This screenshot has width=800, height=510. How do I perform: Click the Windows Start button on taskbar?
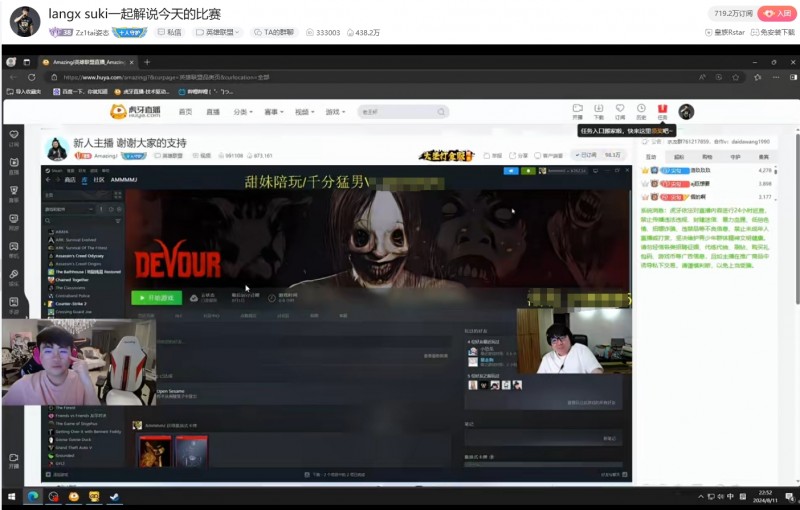click(13, 496)
